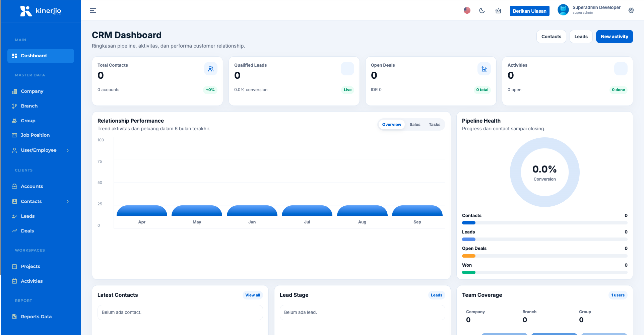Viewport: 644px width, 335px height.
Task: Open View all latest contacts
Action: [x=253, y=295]
